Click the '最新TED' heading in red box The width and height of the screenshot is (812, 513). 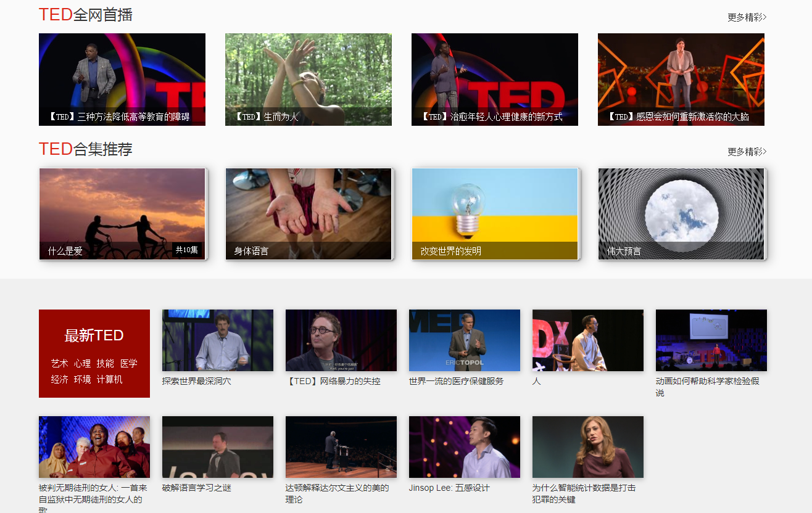(x=94, y=335)
